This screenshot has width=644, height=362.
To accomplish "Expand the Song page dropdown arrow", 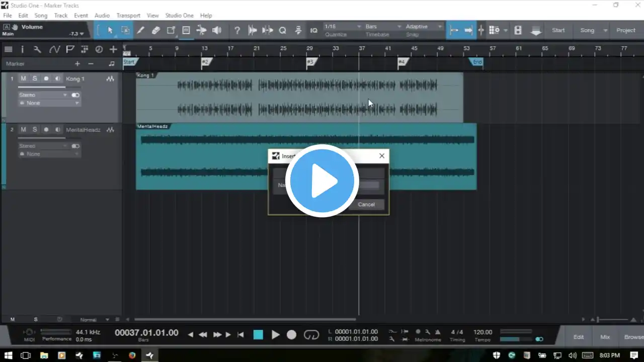I will [x=605, y=30].
